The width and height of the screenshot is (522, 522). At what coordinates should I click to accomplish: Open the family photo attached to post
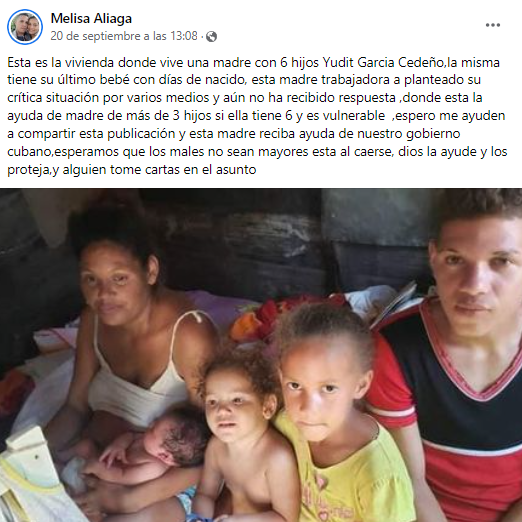[261, 355]
